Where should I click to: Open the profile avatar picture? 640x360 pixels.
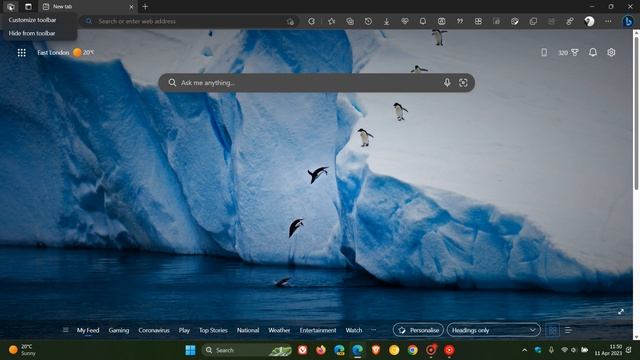pyautogui.click(x=589, y=21)
